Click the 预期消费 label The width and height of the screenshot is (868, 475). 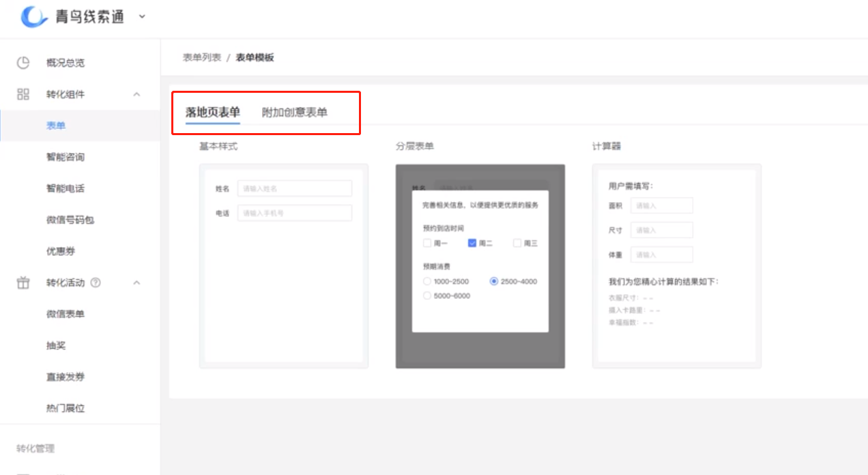pyautogui.click(x=437, y=267)
